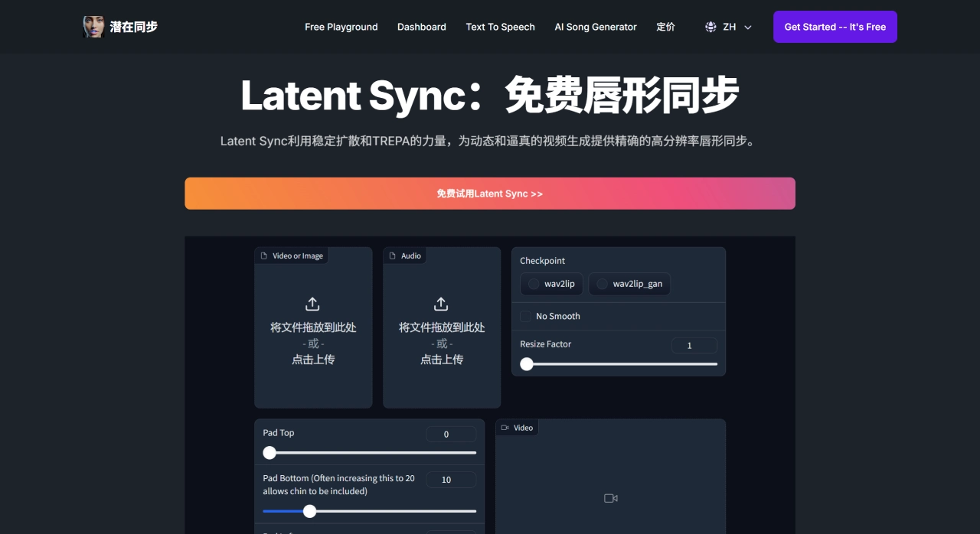The image size is (980, 534).
Task: Click the camera icon in the Video output panel
Action: pos(610,498)
